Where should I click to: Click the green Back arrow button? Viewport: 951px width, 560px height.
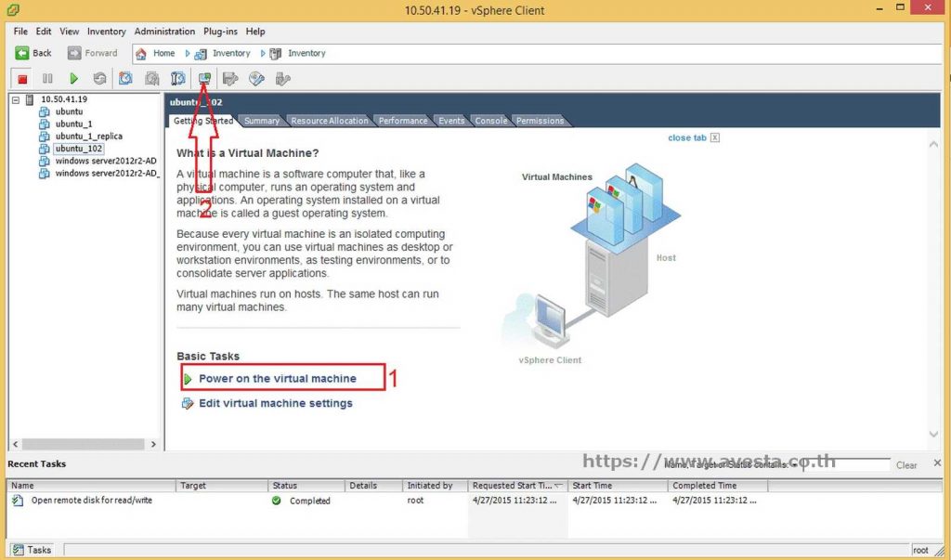click(x=33, y=53)
